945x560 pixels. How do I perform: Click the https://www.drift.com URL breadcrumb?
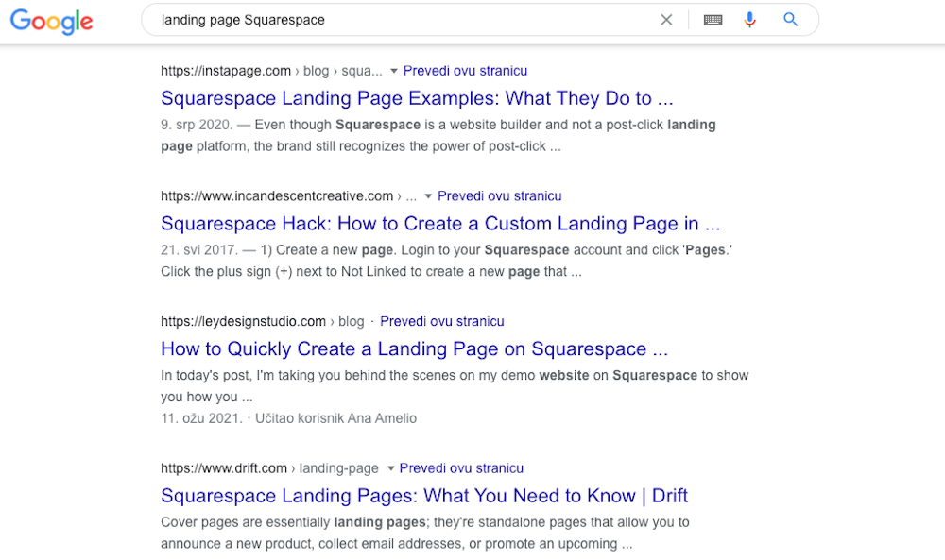click(269, 468)
